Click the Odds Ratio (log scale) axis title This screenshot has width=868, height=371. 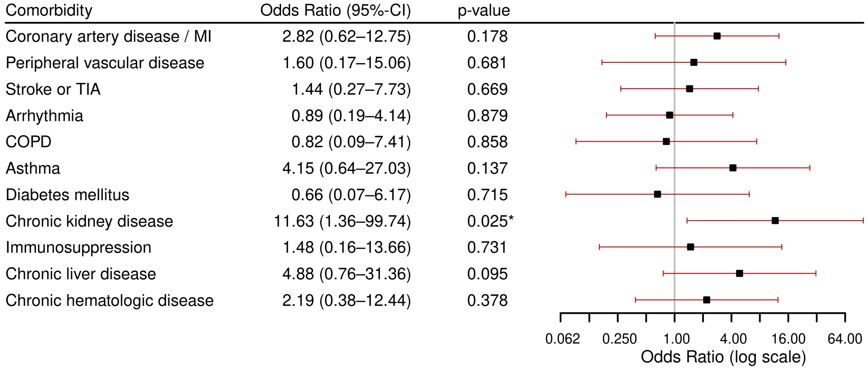click(723, 357)
